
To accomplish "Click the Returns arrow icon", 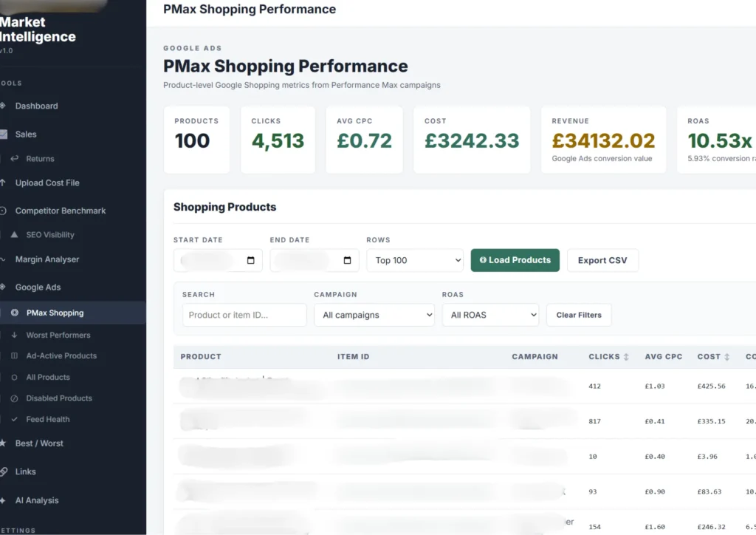I will tap(15, 158).
